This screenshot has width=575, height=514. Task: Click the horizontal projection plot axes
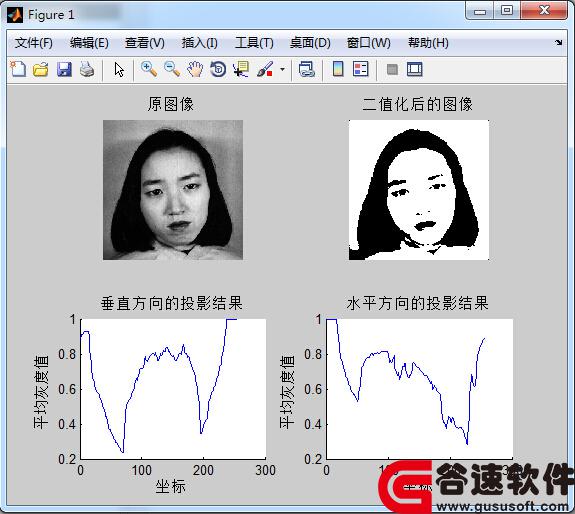point(420,389)
